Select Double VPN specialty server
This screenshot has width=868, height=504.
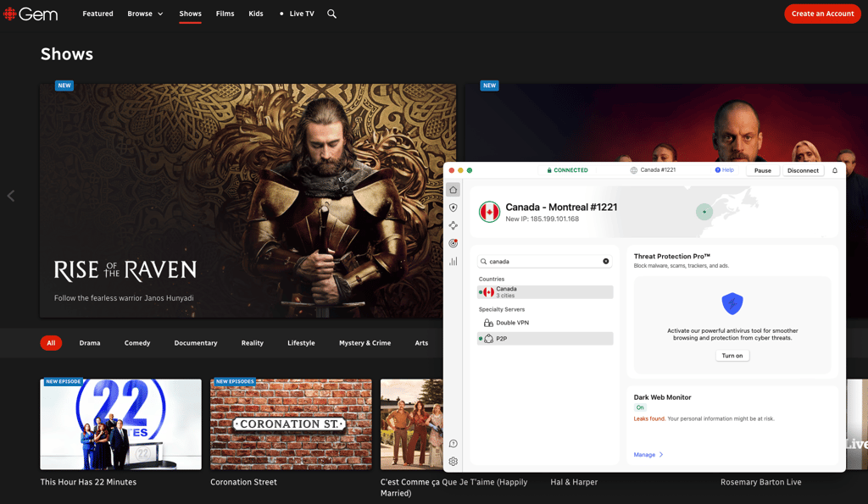click(x=545, y=323)
